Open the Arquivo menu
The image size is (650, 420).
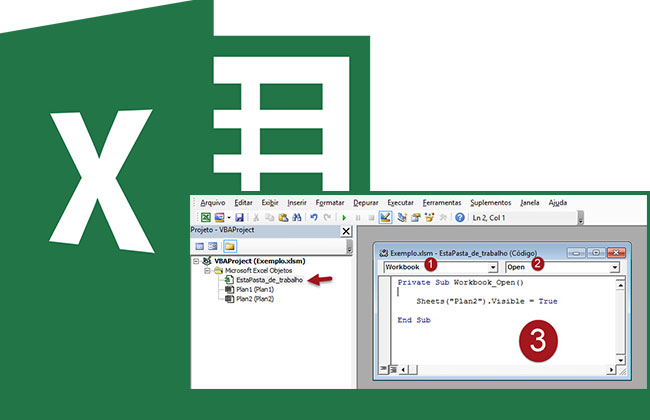213,202
